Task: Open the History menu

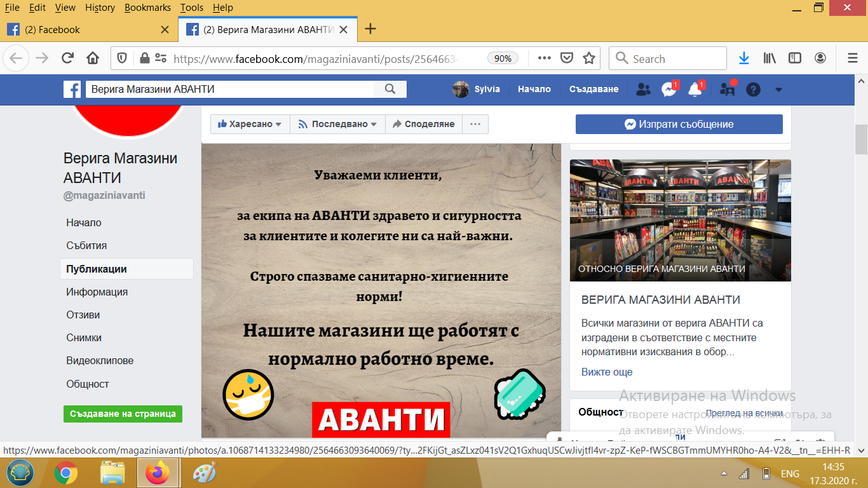Action: [100, 8]
